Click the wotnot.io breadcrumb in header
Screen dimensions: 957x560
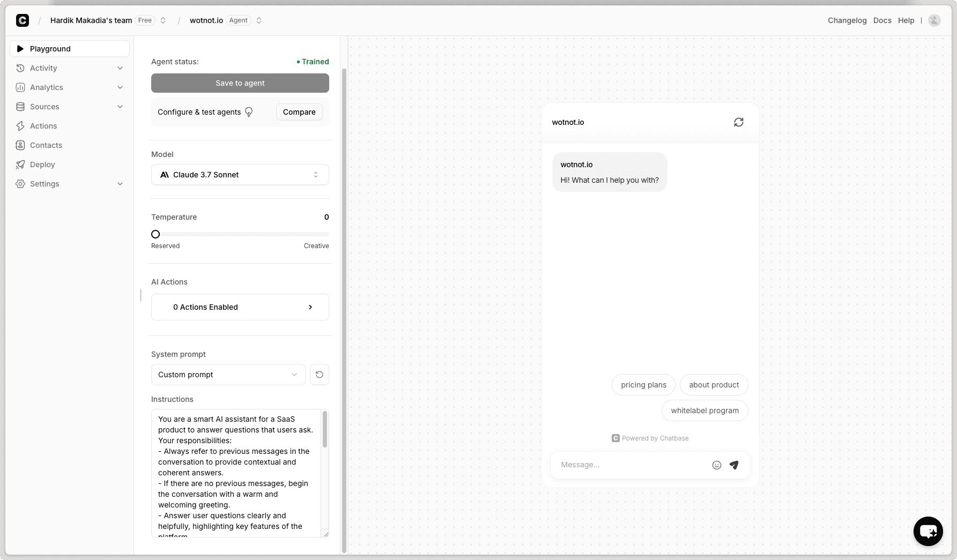[x=206, y=20]
